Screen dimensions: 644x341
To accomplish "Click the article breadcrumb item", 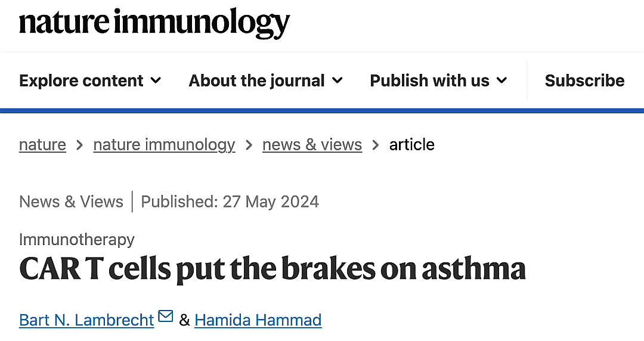I will 411,145.
